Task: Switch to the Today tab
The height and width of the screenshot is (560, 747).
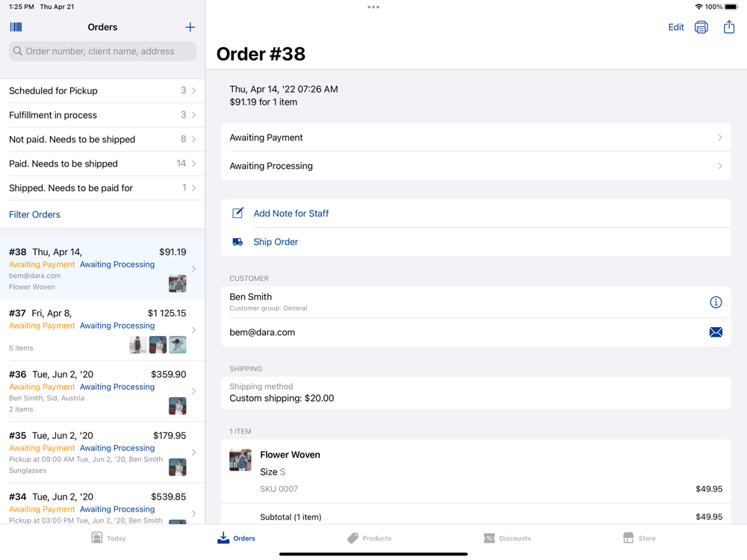Action: click(x=108, y=538)
